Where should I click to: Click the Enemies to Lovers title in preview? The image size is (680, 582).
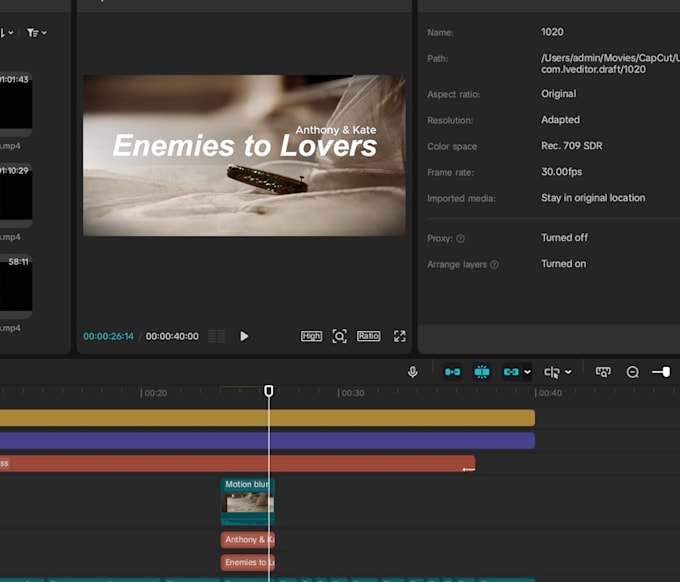coord(245,146)
